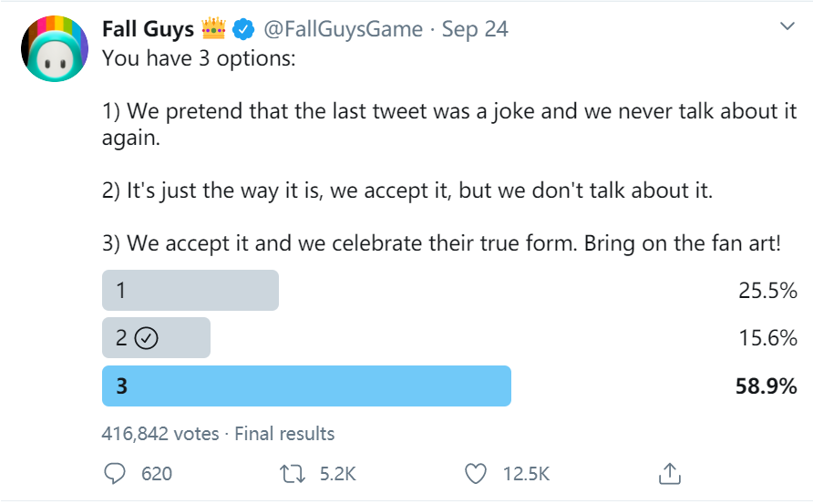The height and width of the screenshot is (504, 813).
Task: Open the Sep 24 timestamp link
Action: (475, 29)
